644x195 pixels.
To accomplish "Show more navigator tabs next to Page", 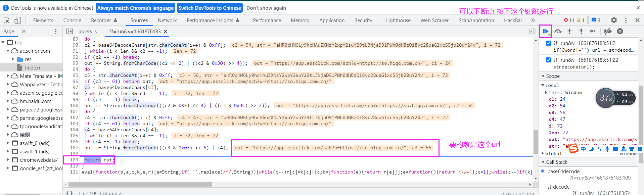I will (x=24, y=31).
